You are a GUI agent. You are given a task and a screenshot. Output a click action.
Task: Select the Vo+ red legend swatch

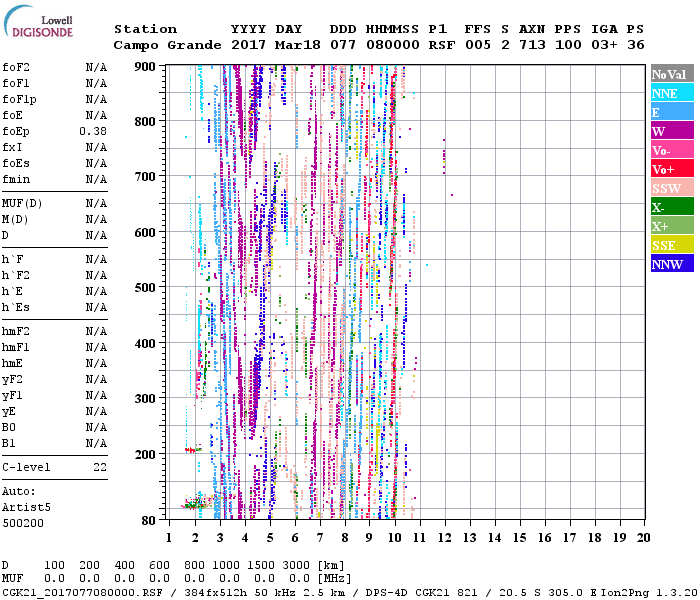[x=671, y=169]
